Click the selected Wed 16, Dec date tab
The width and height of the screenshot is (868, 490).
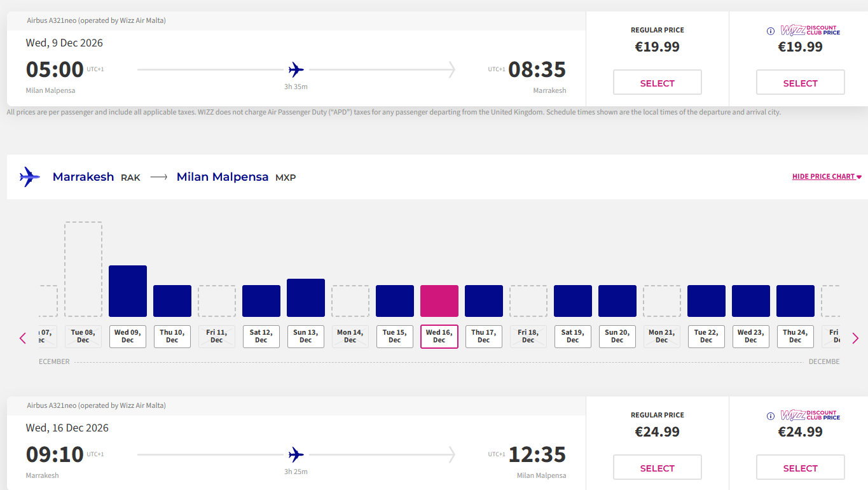439,337
